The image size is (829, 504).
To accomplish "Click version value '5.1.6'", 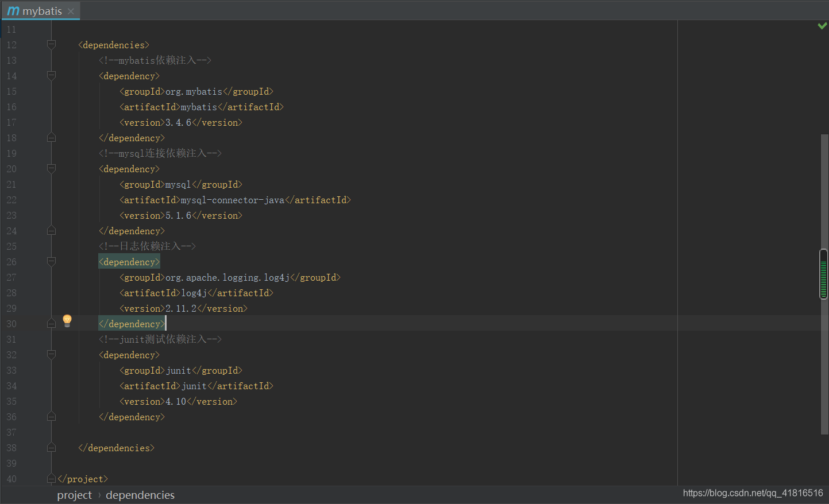I will coord(178,215).
